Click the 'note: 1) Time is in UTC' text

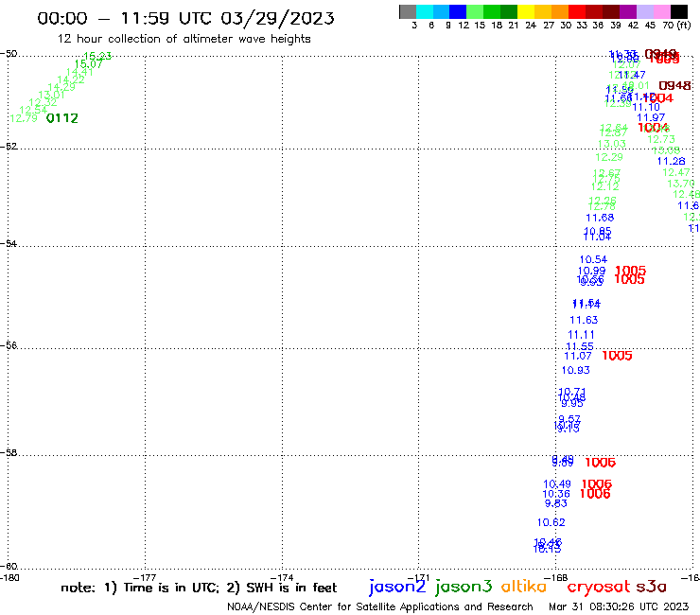[x=140, y=588]
